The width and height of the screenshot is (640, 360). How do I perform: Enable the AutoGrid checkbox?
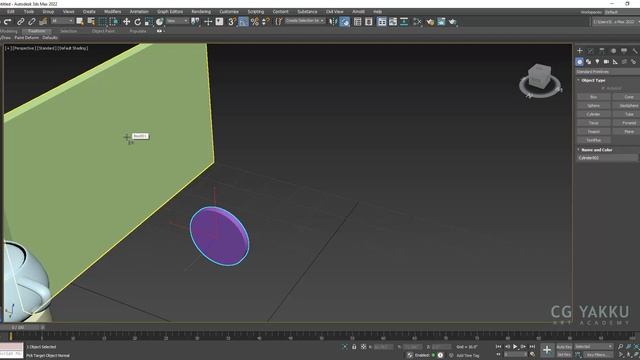[603, 88]
